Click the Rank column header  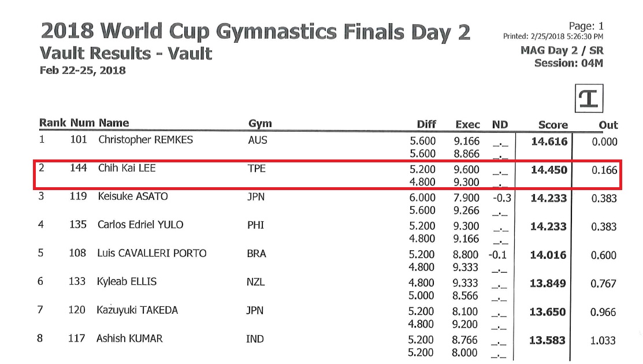[x=53, y=122]
